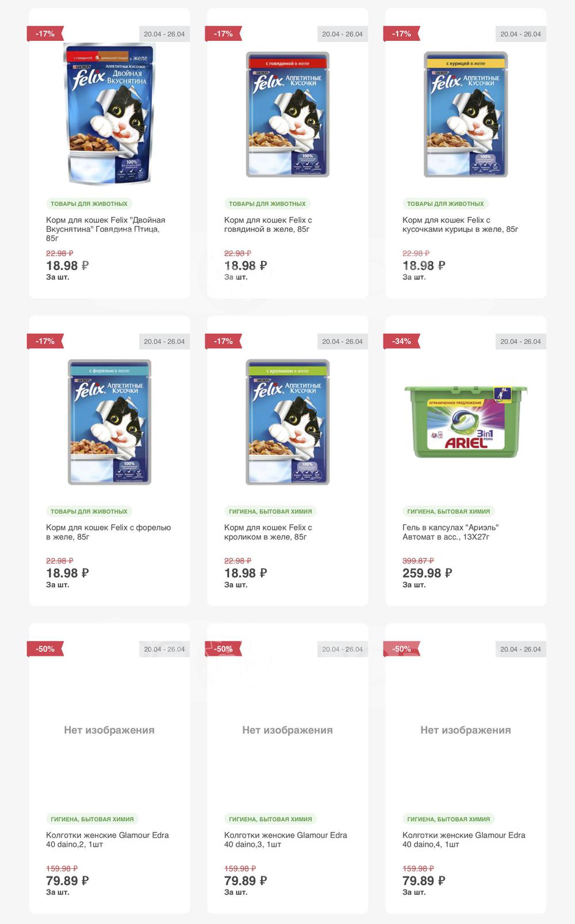Open the "Гель в капсулах Ариэль Автомат" link
The image size is (575, 924).
(x=450, y=532)
